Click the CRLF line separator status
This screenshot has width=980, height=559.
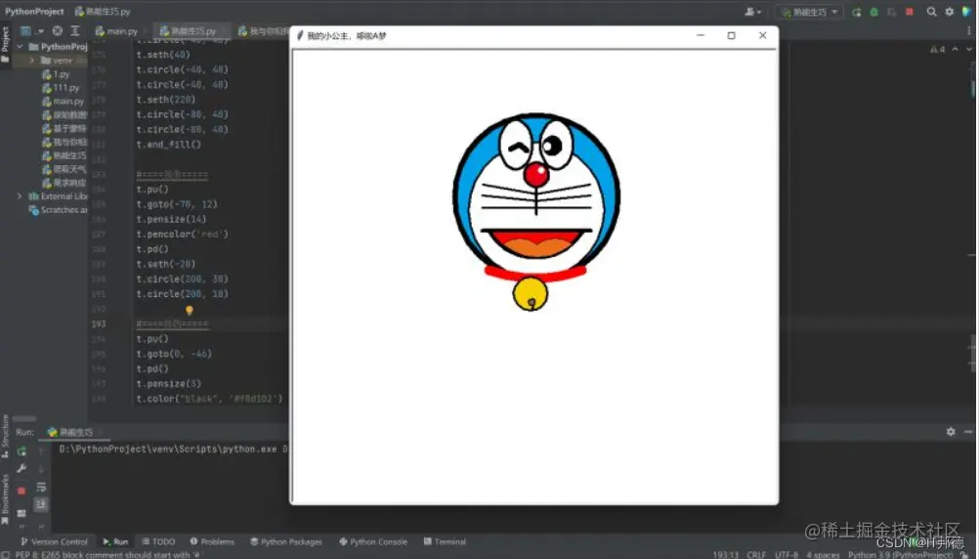(x=756, y=555)
